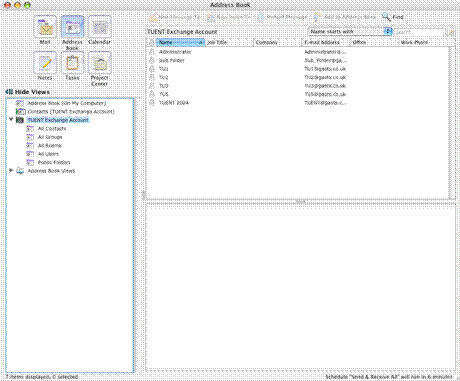The image size is (460, 381).
Task: Switch to the Calendar view
Action: pos(99,31)
